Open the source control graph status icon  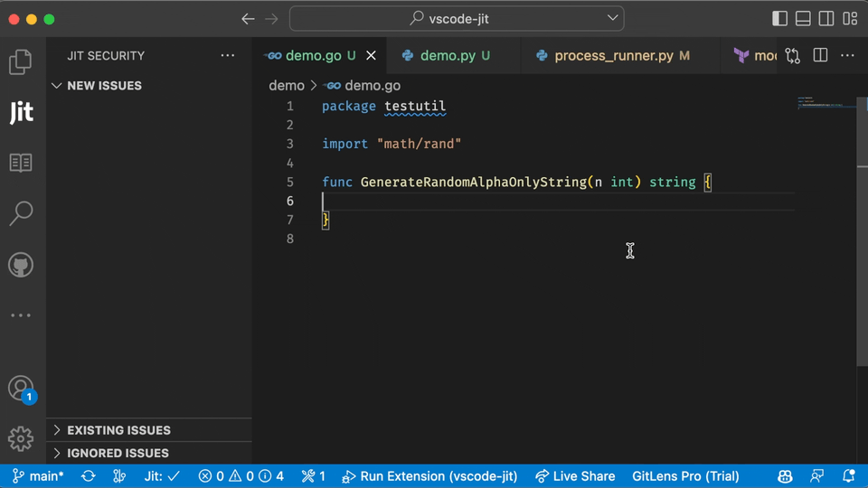click(119, 476)
